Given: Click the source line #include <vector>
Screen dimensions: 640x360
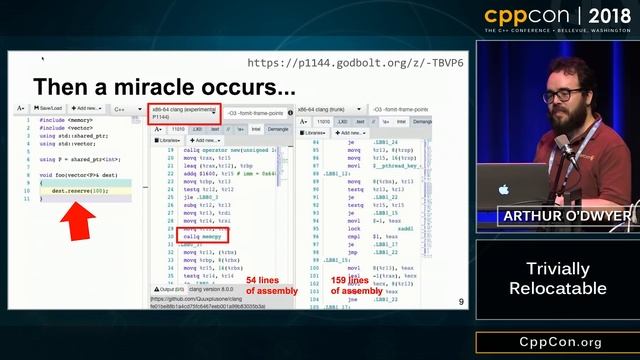Looking at the screenshot, I should point(66,128).
